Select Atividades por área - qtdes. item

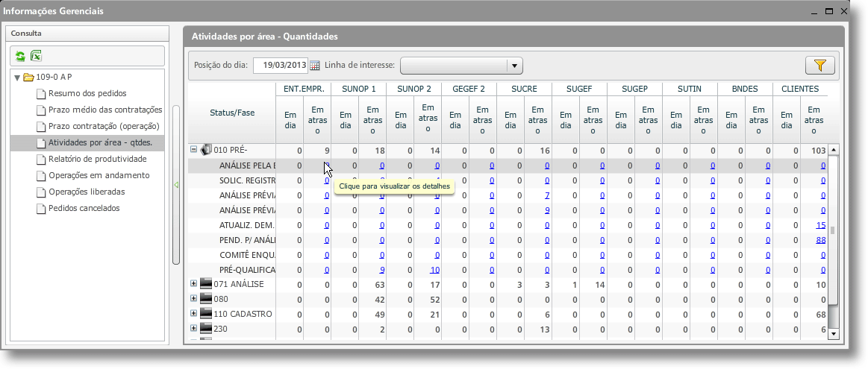tap(100, 142)
